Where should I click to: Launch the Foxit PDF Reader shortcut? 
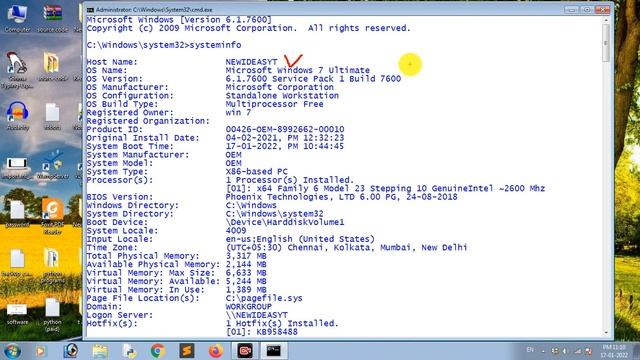(x=52, y=215)
